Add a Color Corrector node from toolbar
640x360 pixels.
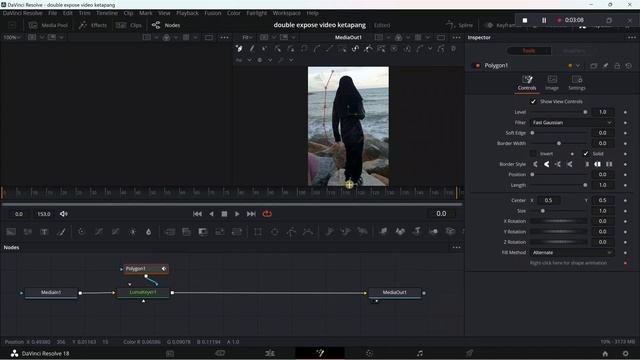[81, 232]
